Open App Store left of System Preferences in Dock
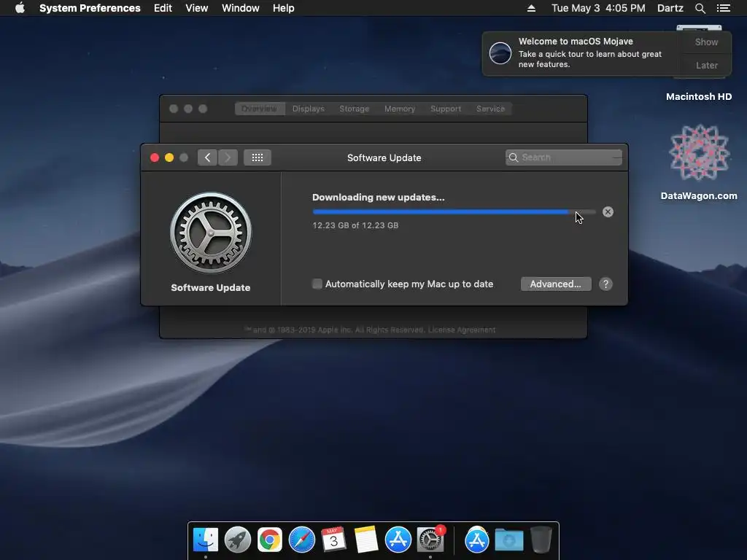The width and height of the screenshot is (747, 560). 398,540
